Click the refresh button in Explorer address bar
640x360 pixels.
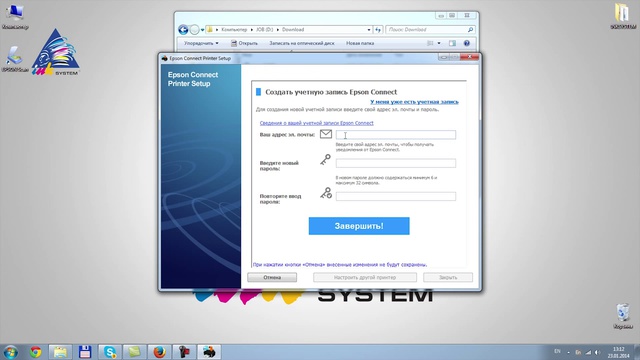point(378,29)
